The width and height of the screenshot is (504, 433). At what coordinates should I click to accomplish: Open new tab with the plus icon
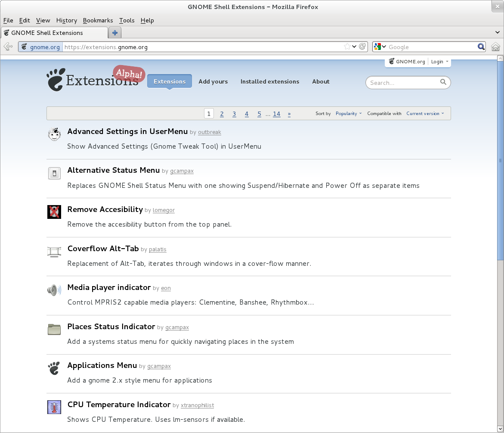pyautogui.click(x=115, y=33)
